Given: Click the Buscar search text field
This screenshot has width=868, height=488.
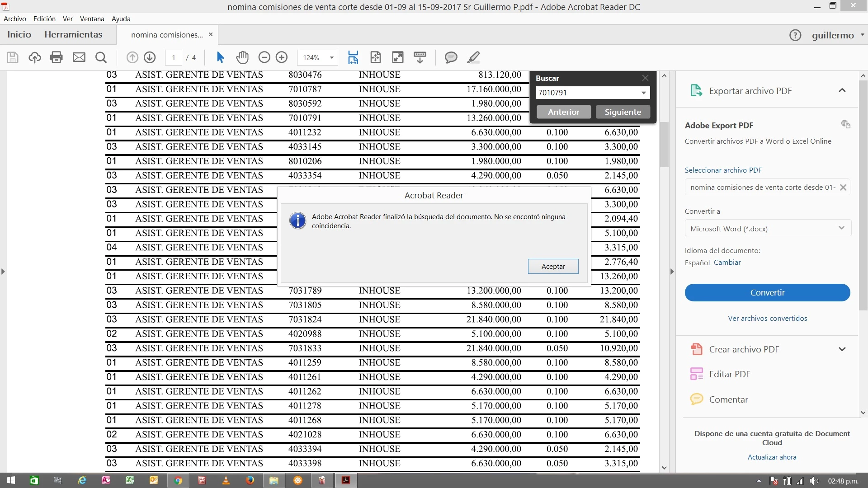Looking at the screenshot, I should (587, 93).
